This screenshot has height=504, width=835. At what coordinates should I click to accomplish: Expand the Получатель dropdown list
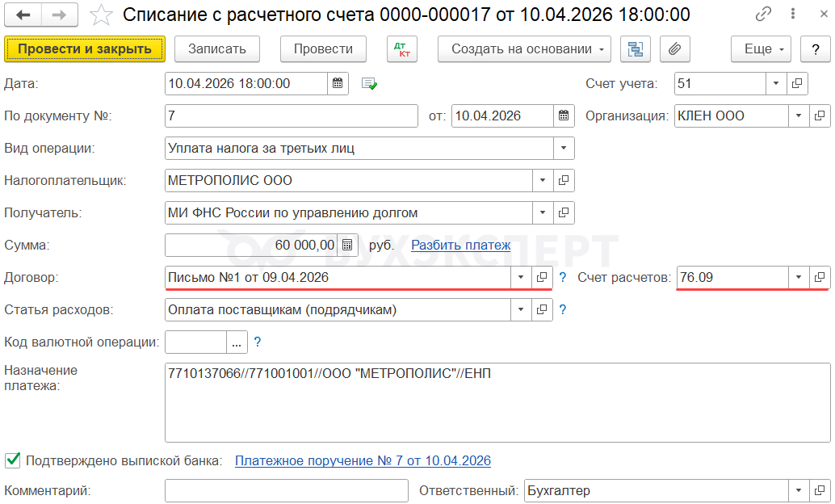[542, 212]
